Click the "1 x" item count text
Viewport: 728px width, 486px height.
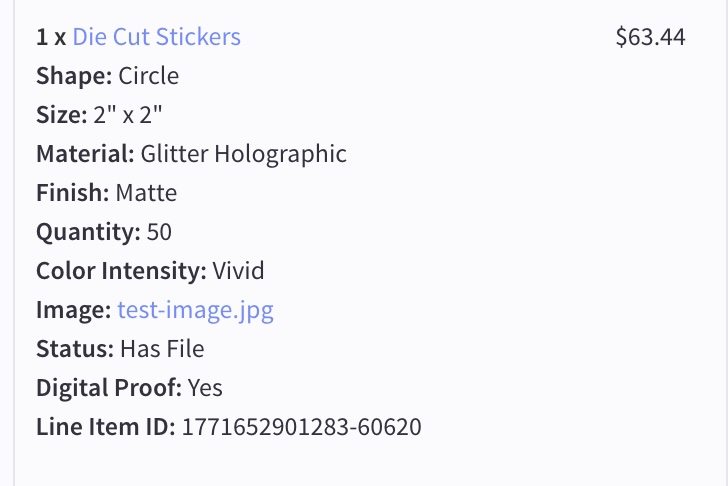coord(51,38)
